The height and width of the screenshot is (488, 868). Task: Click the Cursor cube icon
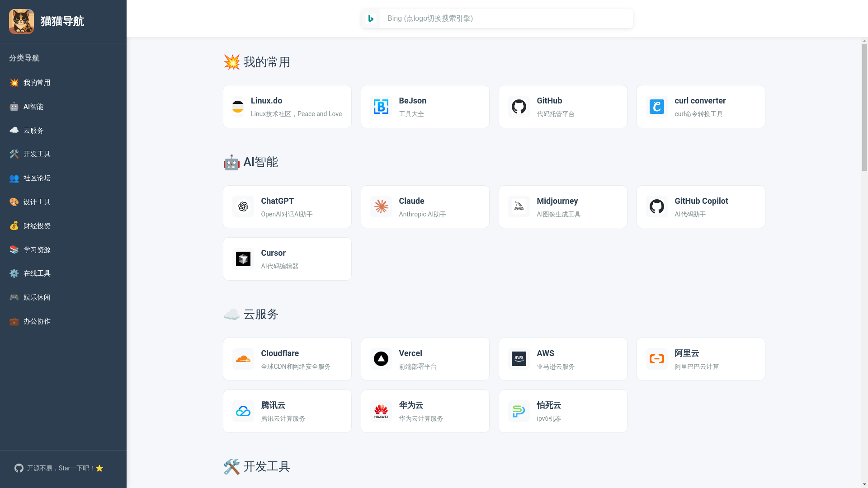pyautogui.click(x=243, y=259)
